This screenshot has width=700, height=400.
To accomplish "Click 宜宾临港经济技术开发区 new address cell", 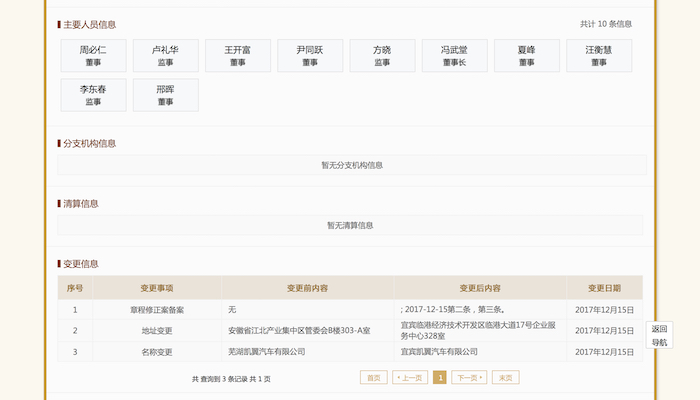I will pos(478,330).
